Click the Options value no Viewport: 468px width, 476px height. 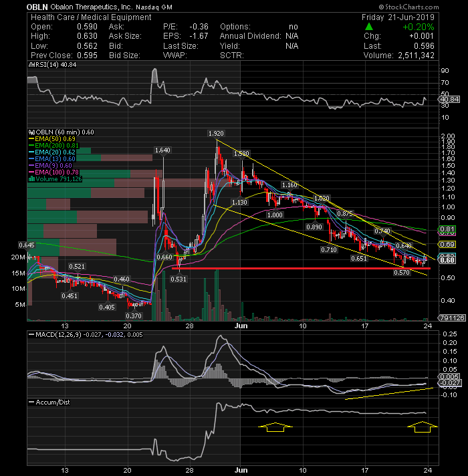pyautogui.click(x=294, y=27)
